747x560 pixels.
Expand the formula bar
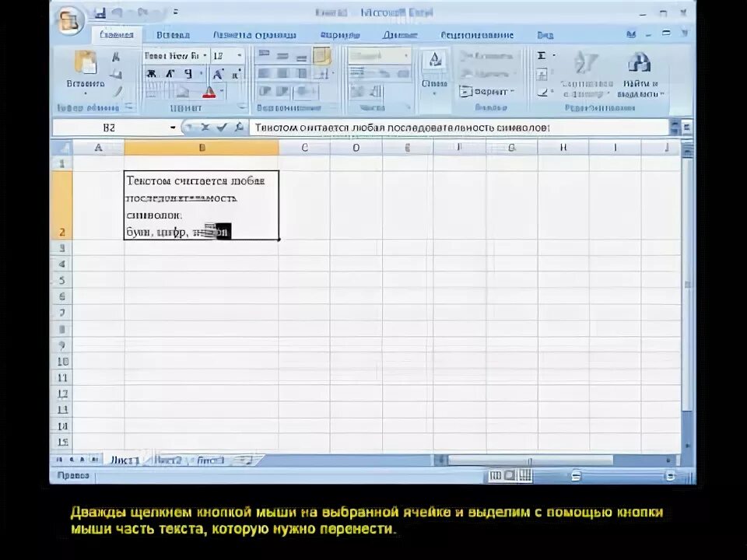[x=686, y=128]
